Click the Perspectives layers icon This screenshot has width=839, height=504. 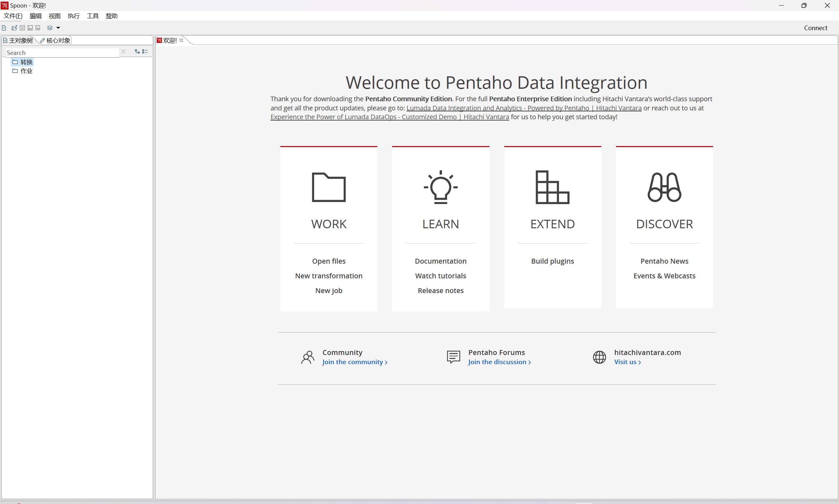50,28
